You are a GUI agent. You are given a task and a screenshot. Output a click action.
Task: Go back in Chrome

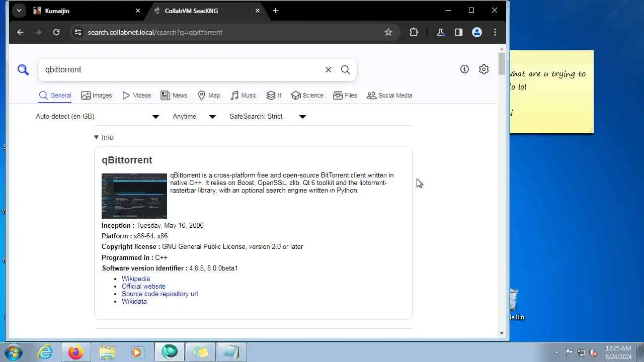20,32
